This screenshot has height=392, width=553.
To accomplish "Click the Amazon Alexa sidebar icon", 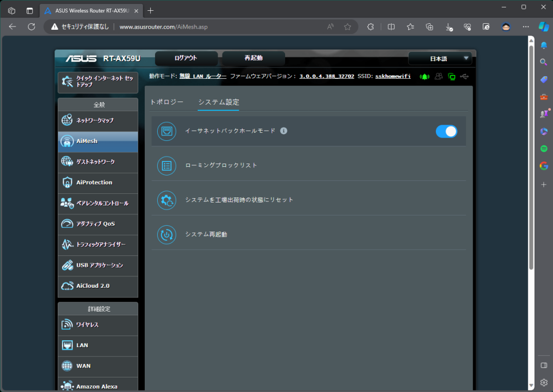I will [67, 386].
